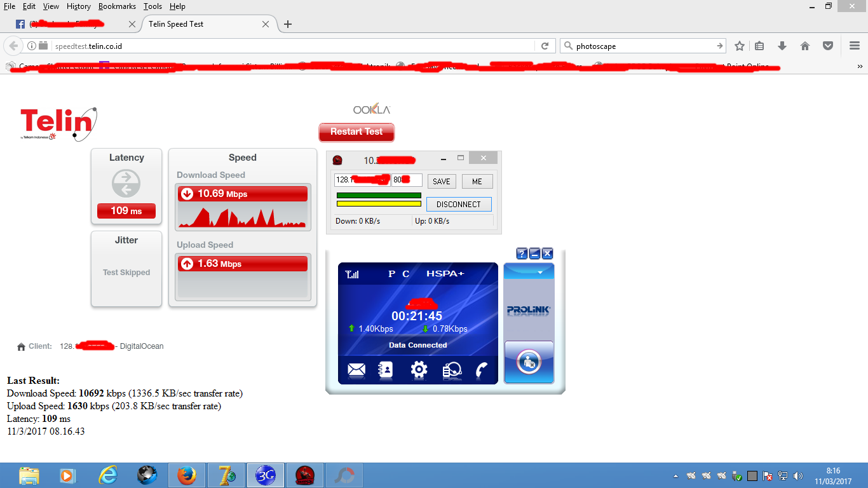Open the data usage statistics icon in Prolink
868x488 pixels.
(x=452, y=370)
